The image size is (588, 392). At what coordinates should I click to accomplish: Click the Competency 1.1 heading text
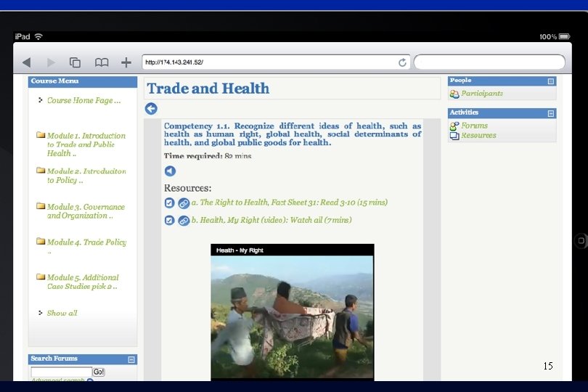pos(293,134)
